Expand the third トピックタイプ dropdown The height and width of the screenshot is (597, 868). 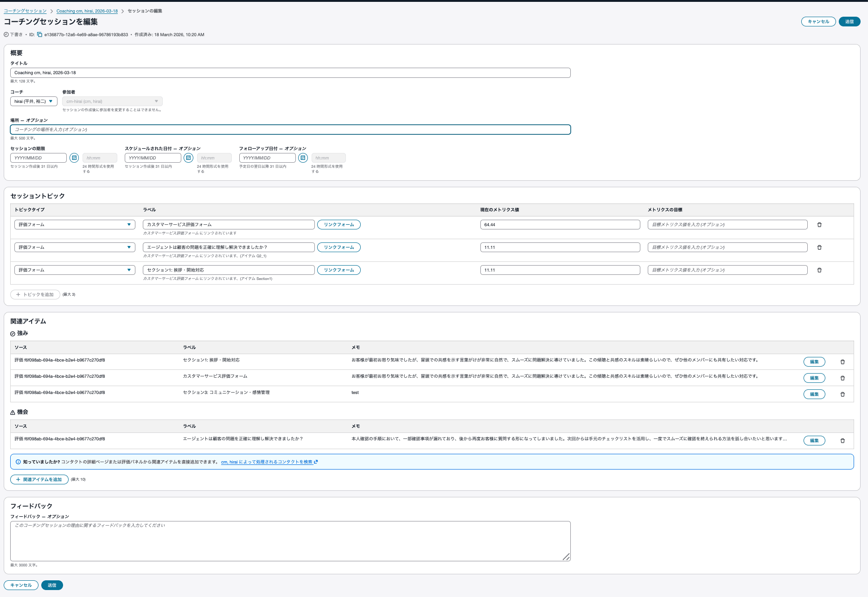pos(75,270)
